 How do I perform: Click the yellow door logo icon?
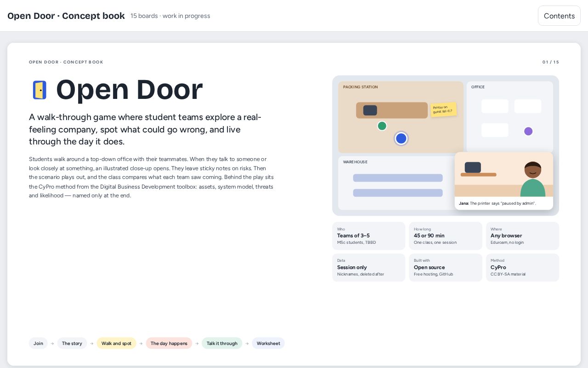40,90
